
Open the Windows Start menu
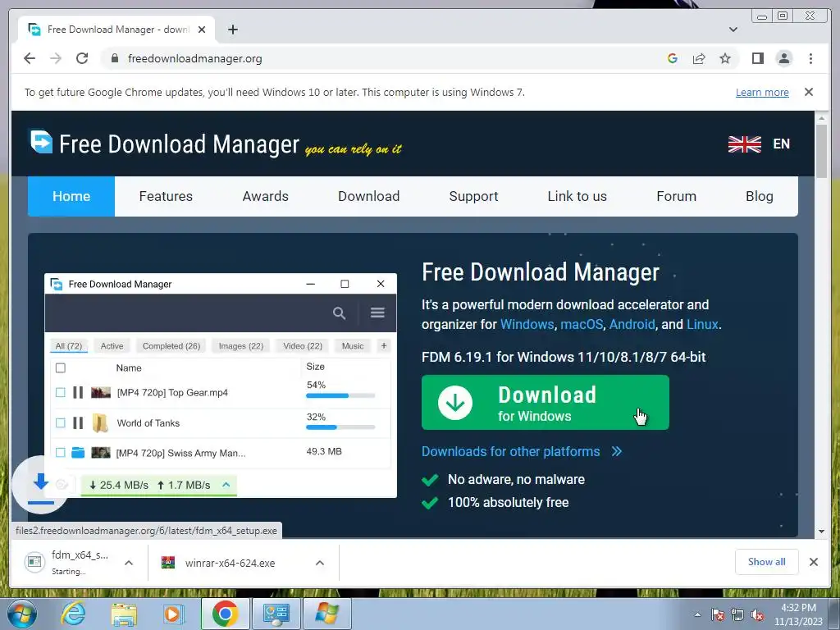pos(21,614)
